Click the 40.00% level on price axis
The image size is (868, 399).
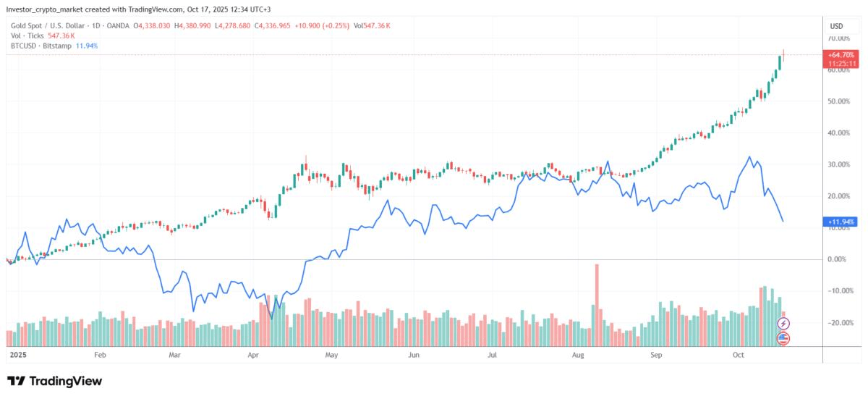(839, 133)
